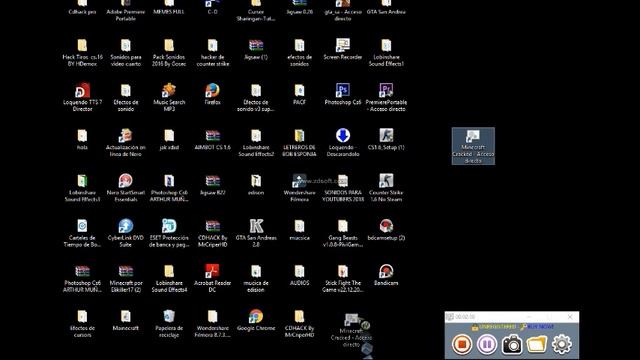Select the hola folder icon

tap(82, 140)
